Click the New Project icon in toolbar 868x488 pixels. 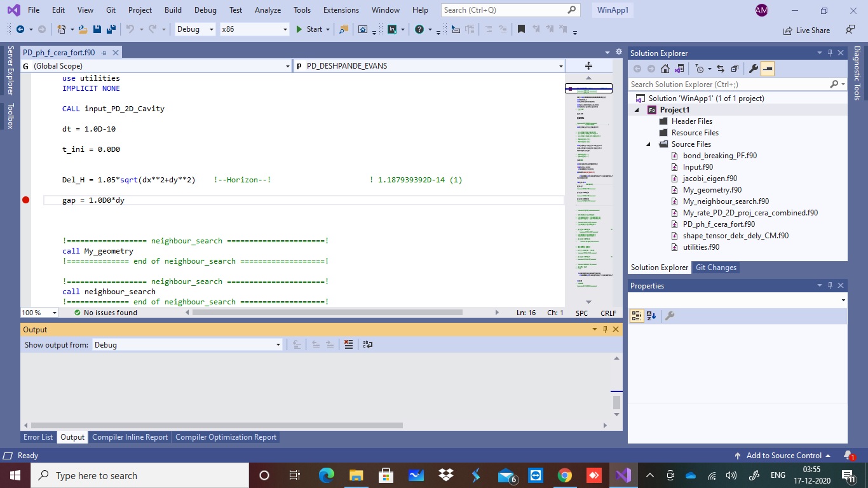coord(62,29)
